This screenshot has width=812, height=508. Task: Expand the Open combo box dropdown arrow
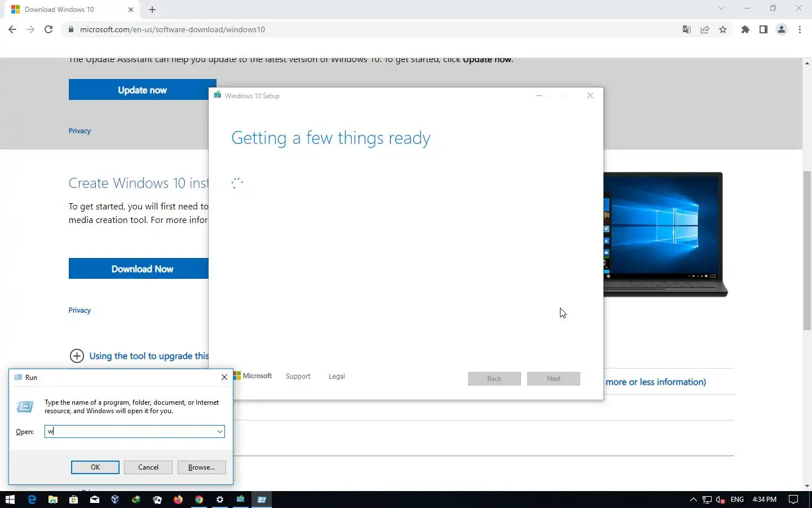tap(219, 432)
